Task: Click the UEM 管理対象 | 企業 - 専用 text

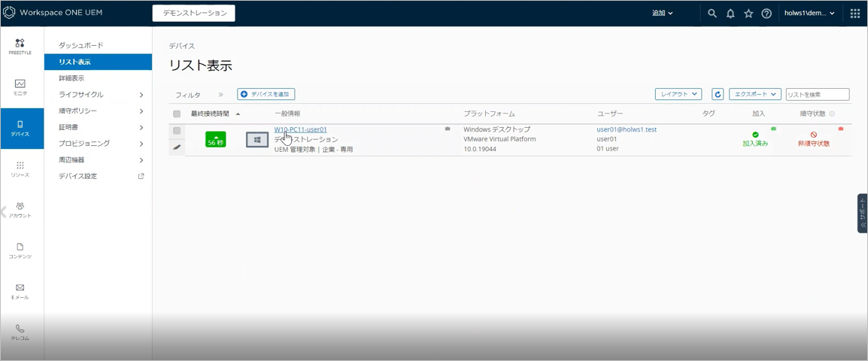Action: click(x=314, y=150)
